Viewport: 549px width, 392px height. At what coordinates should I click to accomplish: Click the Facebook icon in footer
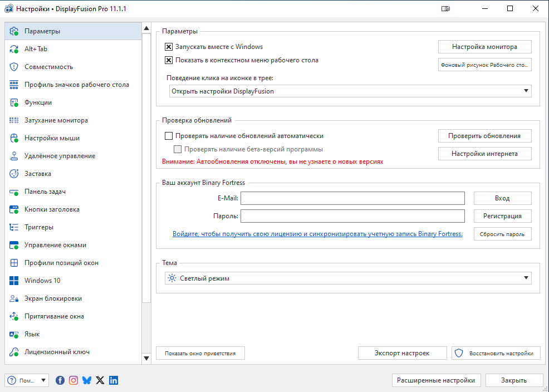(x=60, y=380)
